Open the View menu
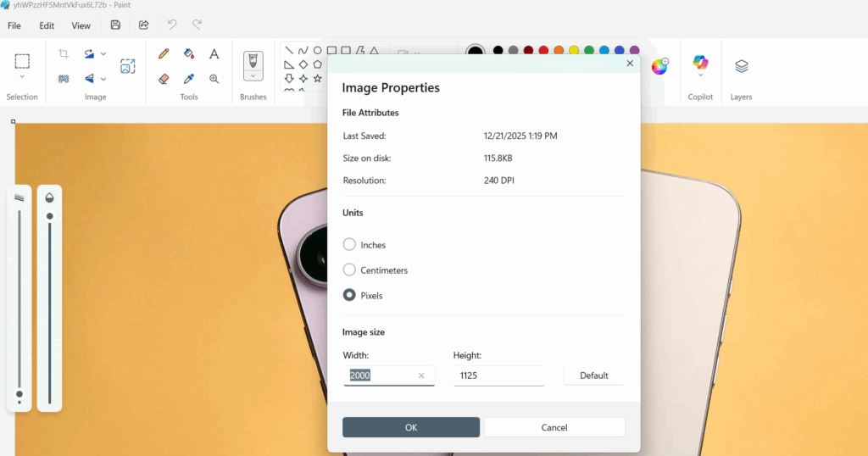The height and width of the screenshot is (456, 868). (81, 25)
